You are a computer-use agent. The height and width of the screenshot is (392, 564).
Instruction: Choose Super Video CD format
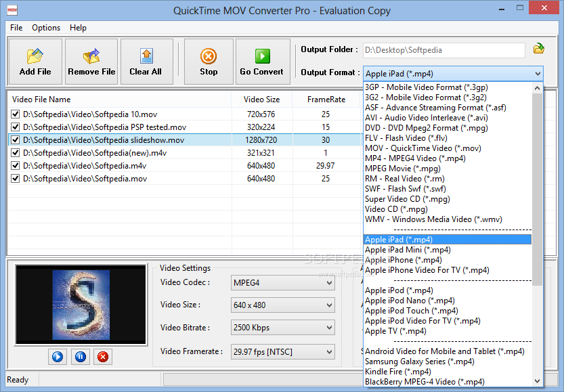(x=448, y=199)
